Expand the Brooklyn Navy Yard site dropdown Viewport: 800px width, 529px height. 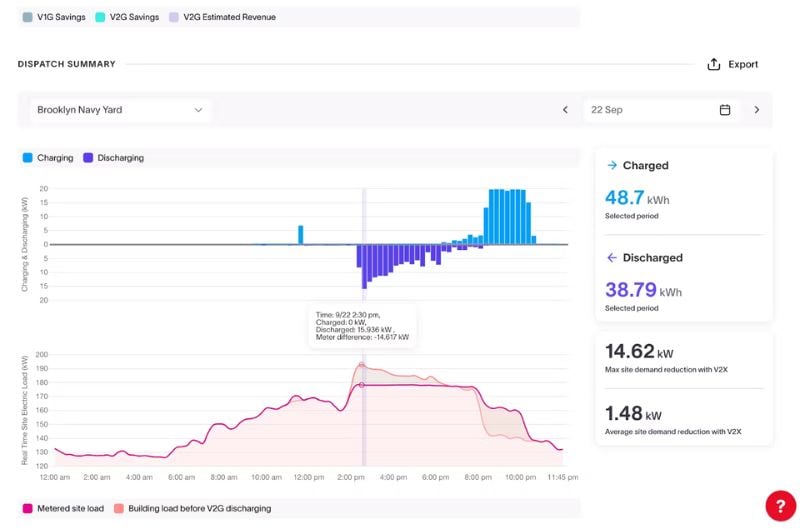(x=120, y=110)
